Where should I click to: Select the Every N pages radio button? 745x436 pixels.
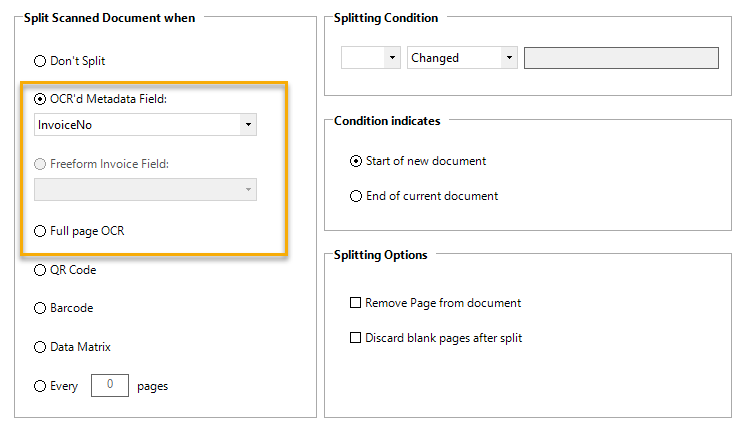click(x=40, y=386)
